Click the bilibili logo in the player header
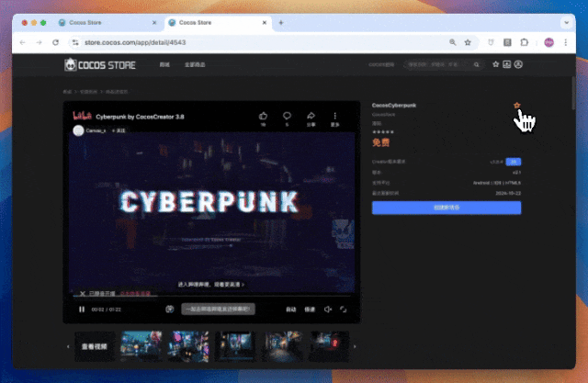 tap(82, 116)
